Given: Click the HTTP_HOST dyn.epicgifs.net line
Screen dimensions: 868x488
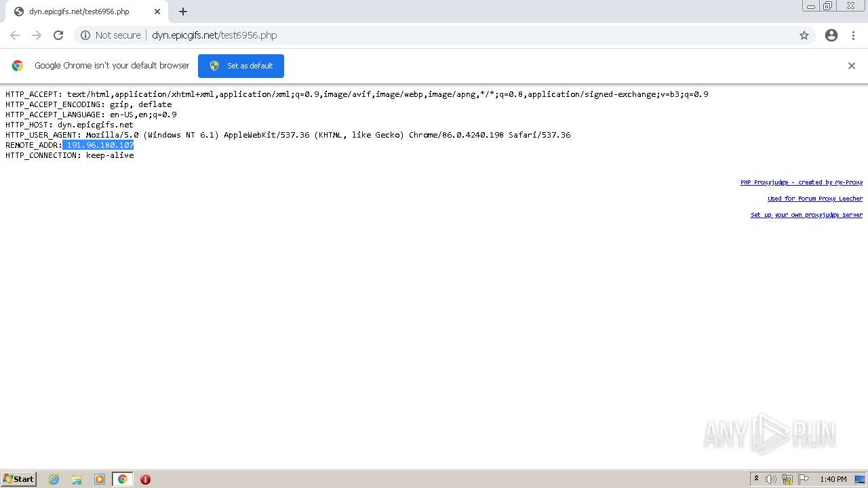Looking at the screenshot, I should click(70, 125).
